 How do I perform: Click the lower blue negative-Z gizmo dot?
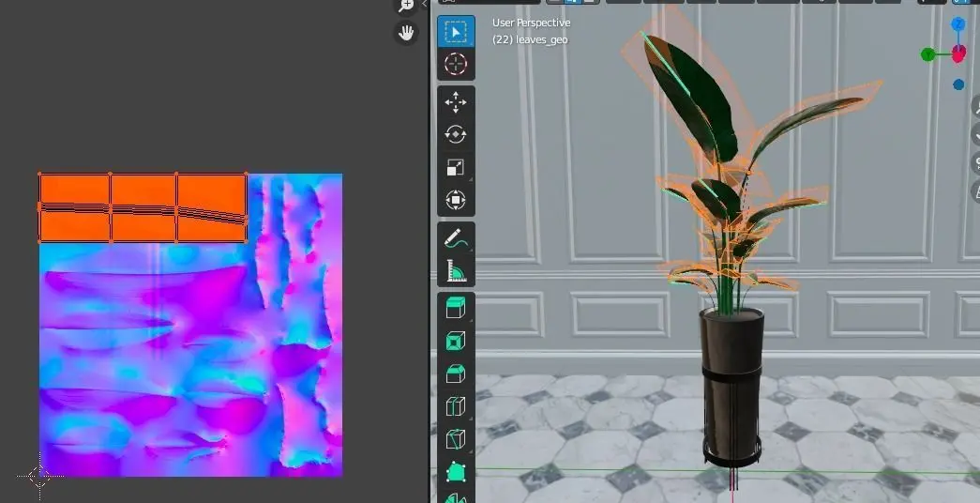pyautogui.click(x=958, y=84)
